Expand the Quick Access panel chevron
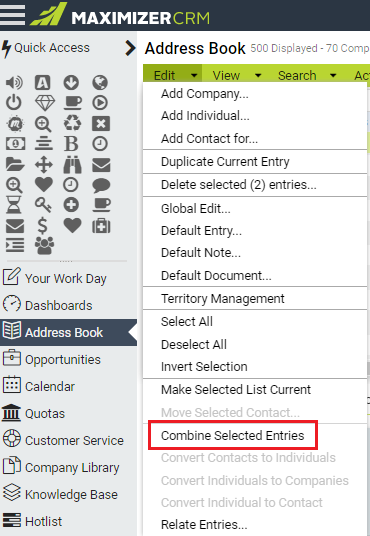This screenshot has width=370, height=536. pyautogui.click(x=130, y=48)
